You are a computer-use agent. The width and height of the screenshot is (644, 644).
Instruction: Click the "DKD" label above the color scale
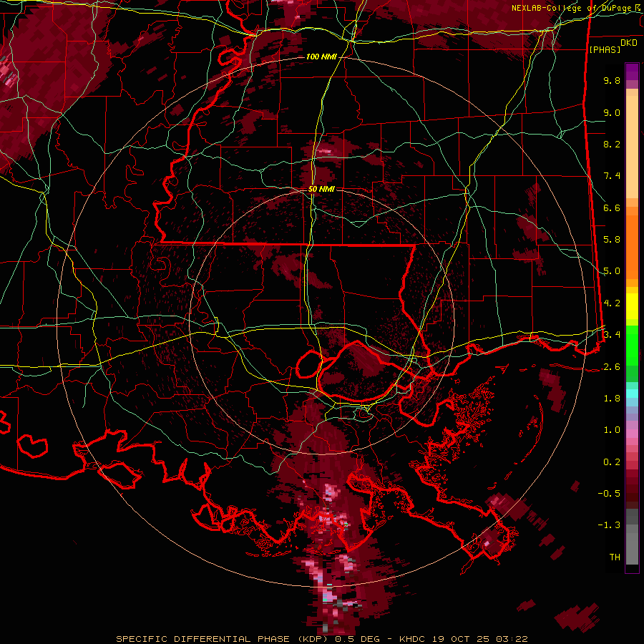629,43
